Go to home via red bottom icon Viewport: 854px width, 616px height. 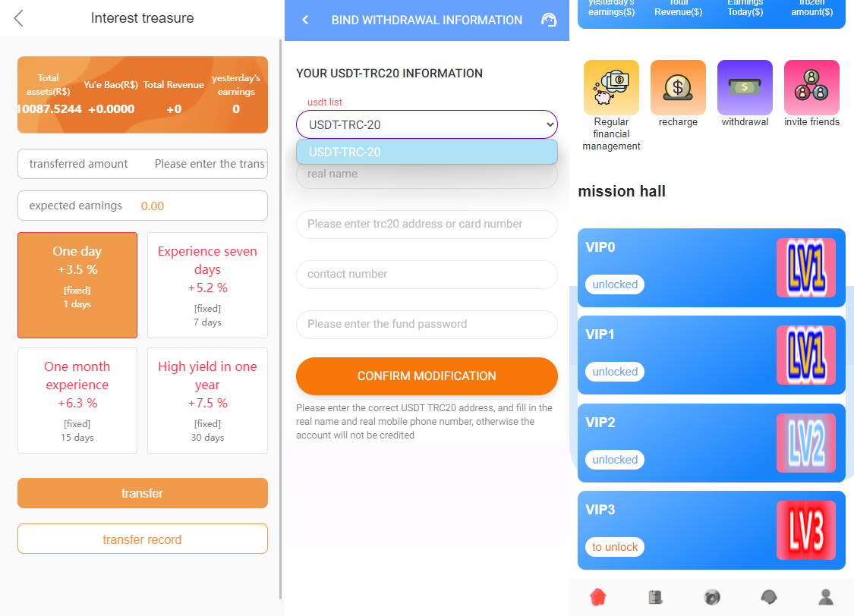point(598,597)
